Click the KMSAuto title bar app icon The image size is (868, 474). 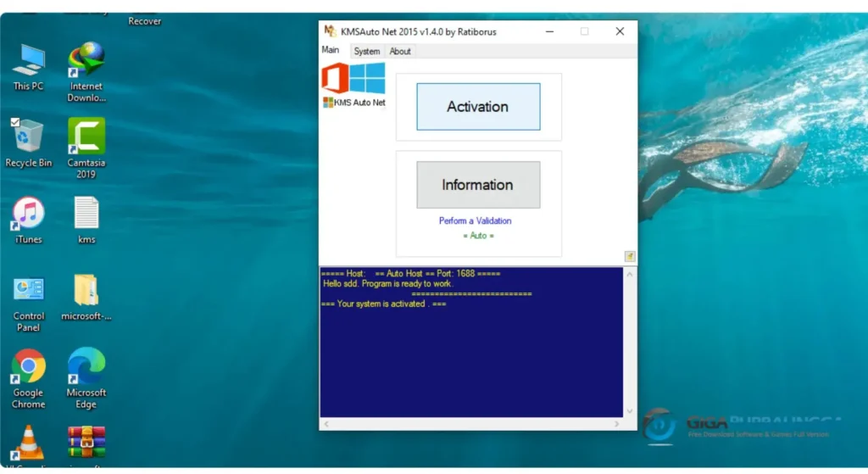[330, 31]
